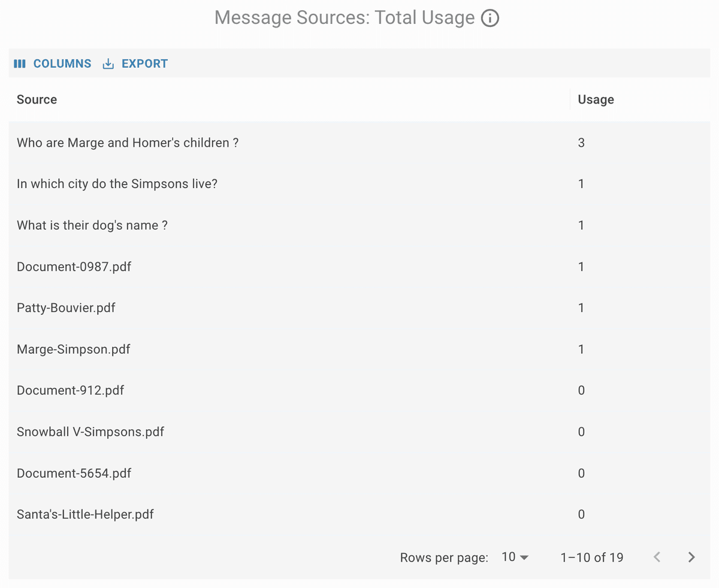This screenshot has height=588, width=719.
Task: Open the rows per page dropdown
Action: [515, 557]
